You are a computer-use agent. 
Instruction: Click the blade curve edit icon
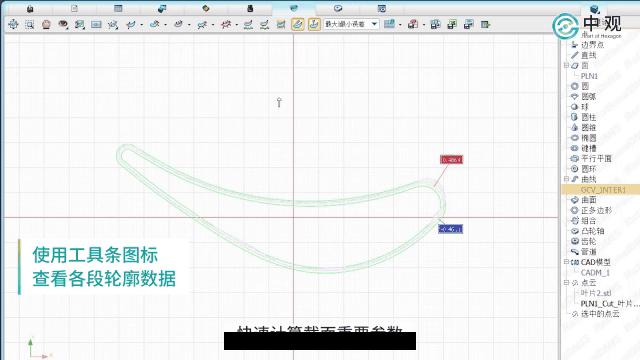[x=131, y=24]
